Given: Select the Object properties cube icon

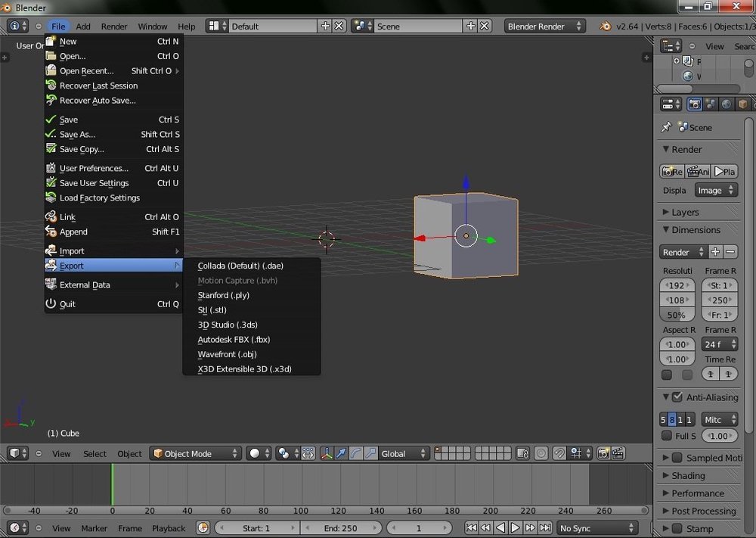Looking at the screenshot, I should [743, 104].
